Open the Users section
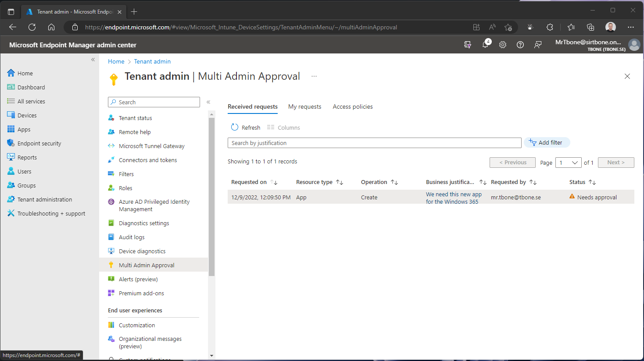The width and height of the screenshot is (644, 361). (25, 171)
